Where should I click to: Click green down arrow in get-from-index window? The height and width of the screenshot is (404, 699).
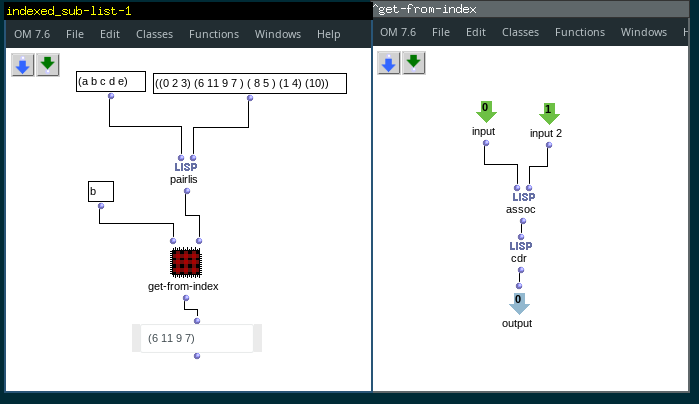point(414,63)
